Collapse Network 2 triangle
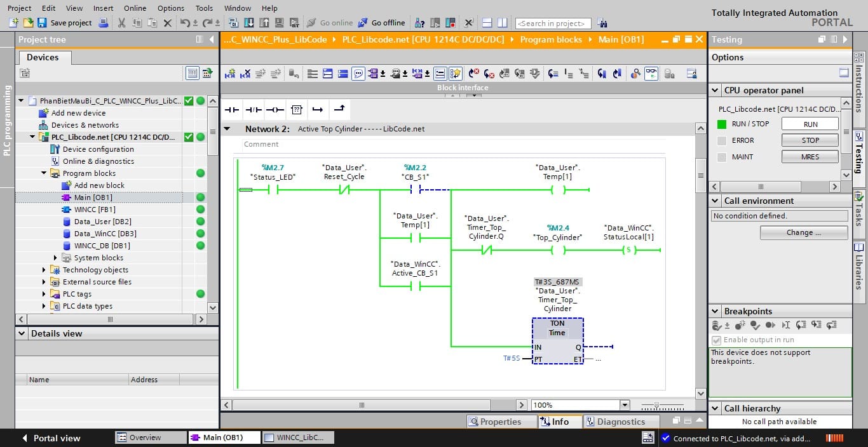The height and width of the screenshot is (447, 868). coord(227,129)
